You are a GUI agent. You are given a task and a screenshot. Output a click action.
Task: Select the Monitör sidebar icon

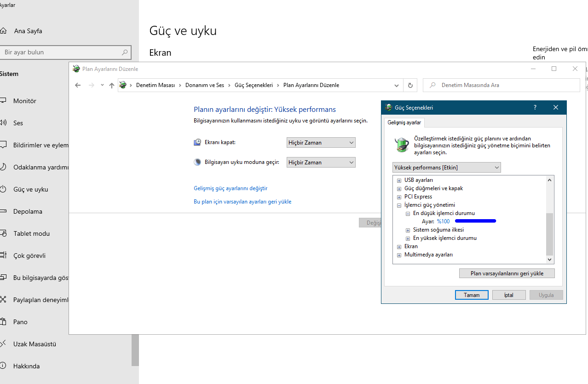3,101
